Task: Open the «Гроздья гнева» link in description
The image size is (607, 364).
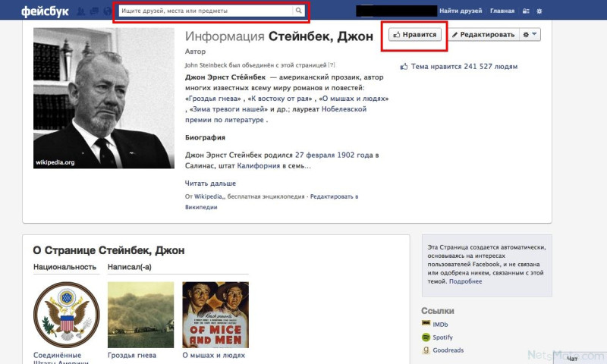Action: point(215,99)
